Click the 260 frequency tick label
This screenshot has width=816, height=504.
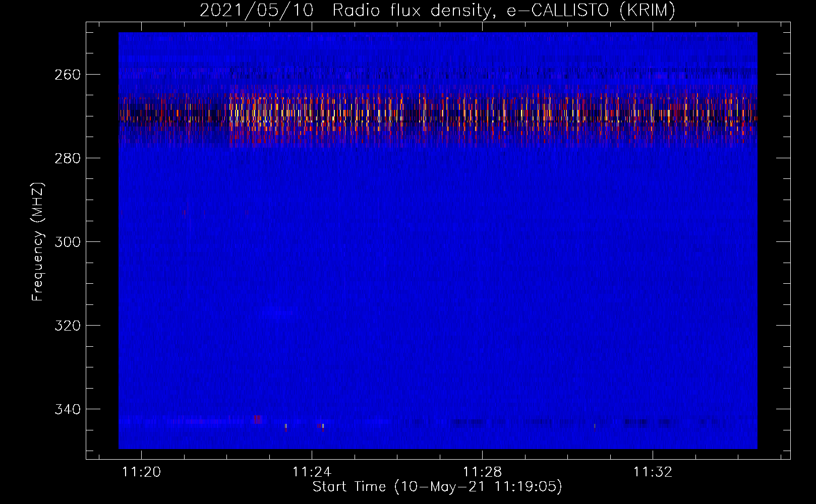[x=68, y=75]
